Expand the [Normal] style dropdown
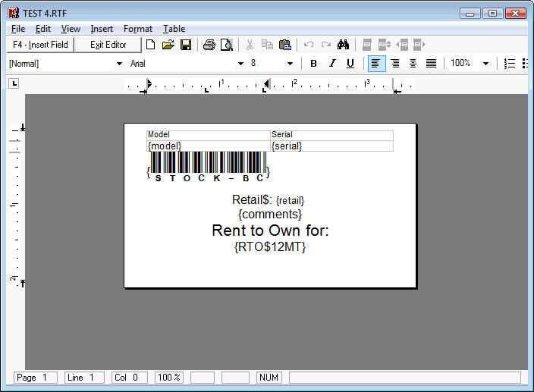 point(118,64)
